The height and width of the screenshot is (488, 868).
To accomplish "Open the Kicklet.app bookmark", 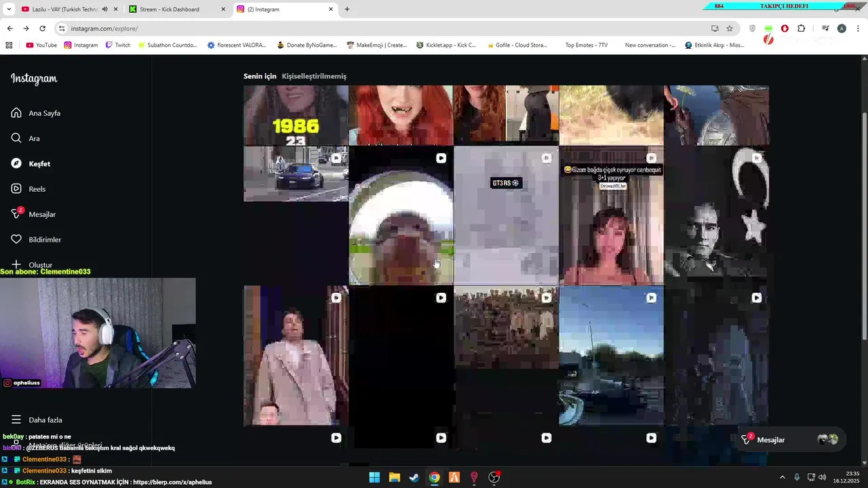I will 446,45.
